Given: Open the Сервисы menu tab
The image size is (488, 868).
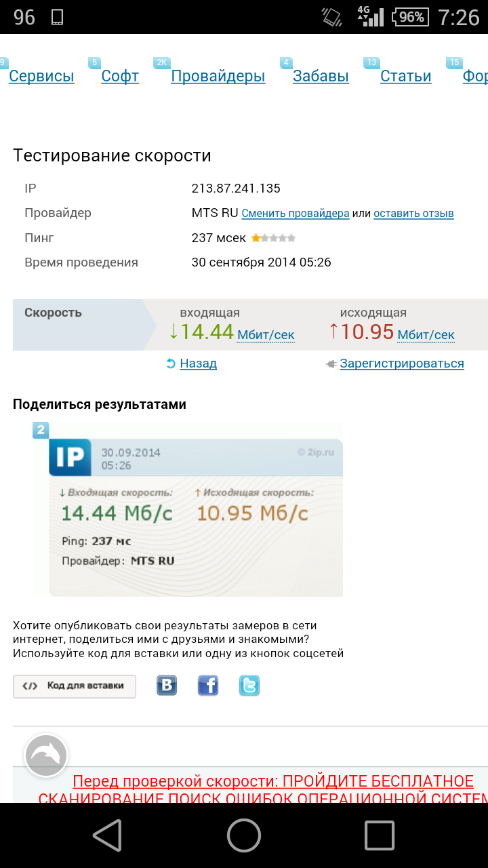Looking at the screenshot, I should (41, 77).
